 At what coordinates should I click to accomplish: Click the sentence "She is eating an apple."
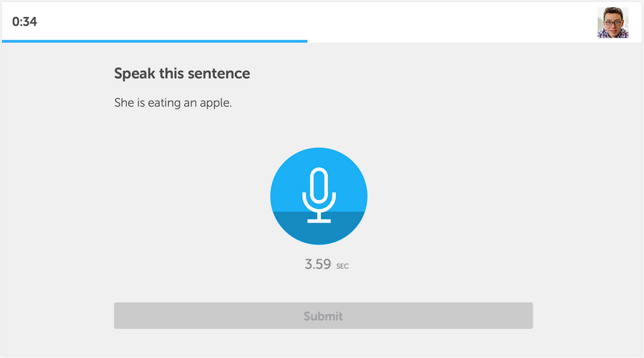tap(173, 103)
